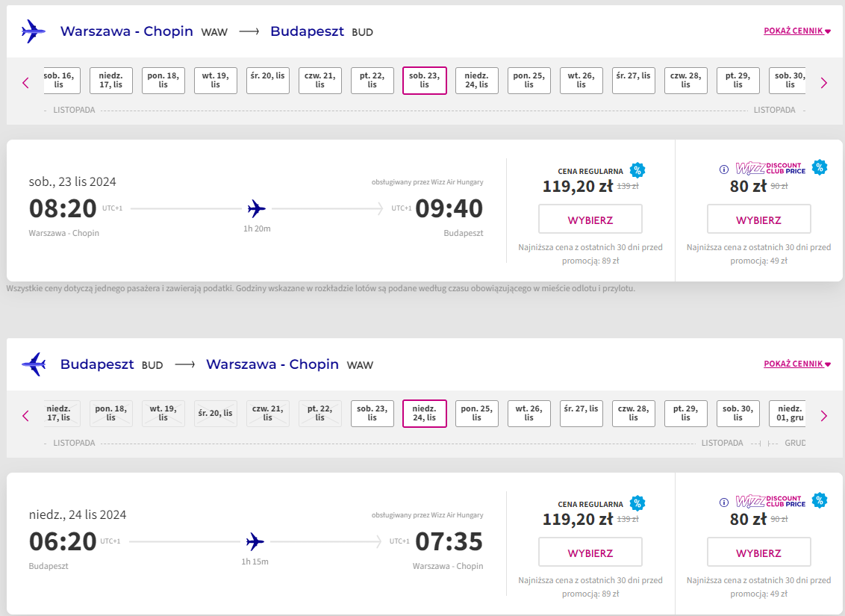
Task: Click percent badge next to outbound Cena Regularna
Action: tap(637, 170)
